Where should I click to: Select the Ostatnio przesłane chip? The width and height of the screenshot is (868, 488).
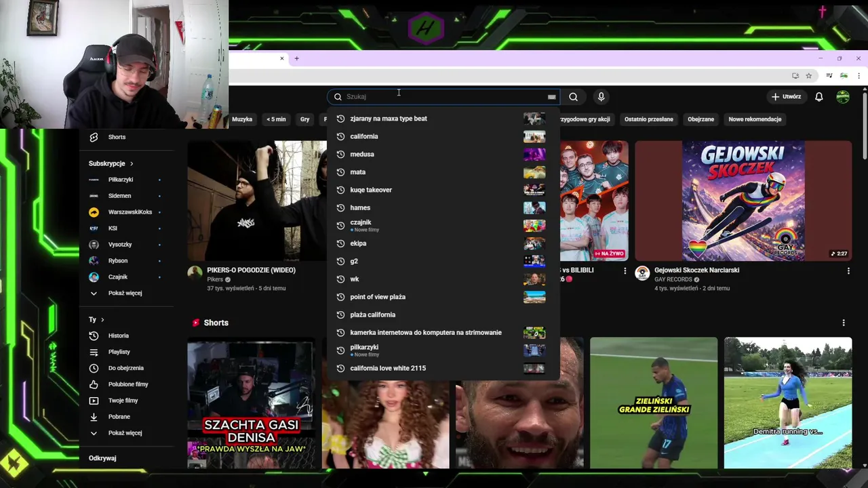point(649,119)
